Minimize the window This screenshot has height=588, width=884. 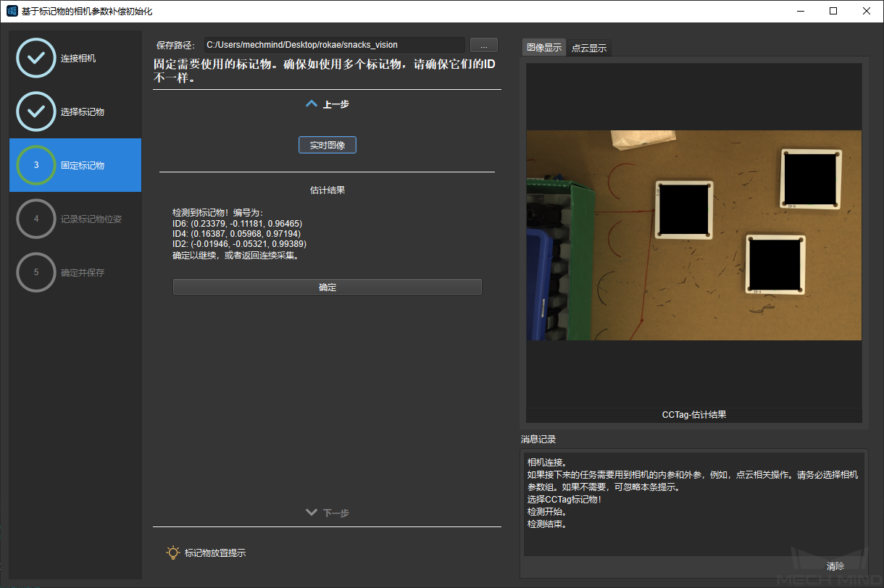point(801,11)
